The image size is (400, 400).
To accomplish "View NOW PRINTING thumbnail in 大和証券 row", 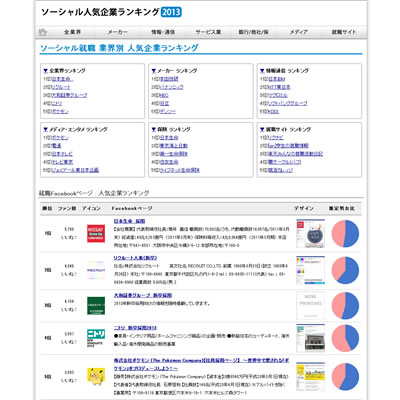I will [x=310, y=306].
